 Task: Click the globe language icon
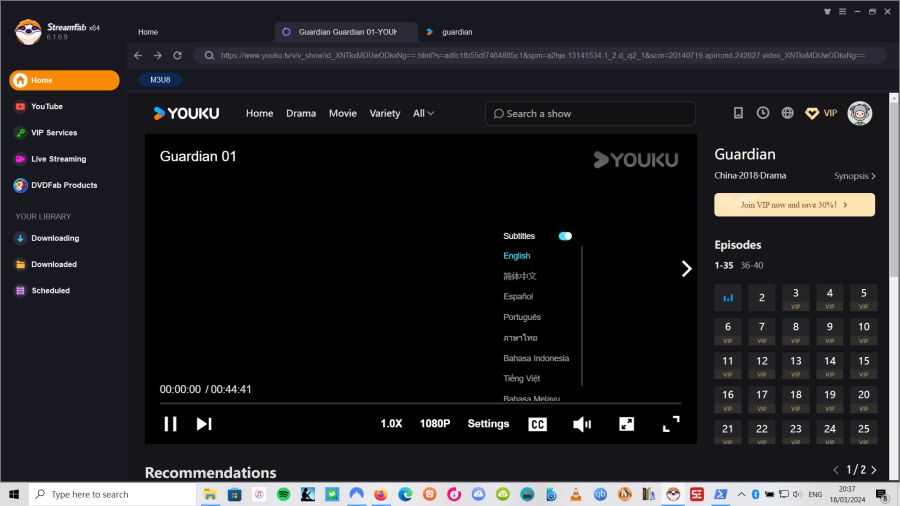(x=788, y=113)
